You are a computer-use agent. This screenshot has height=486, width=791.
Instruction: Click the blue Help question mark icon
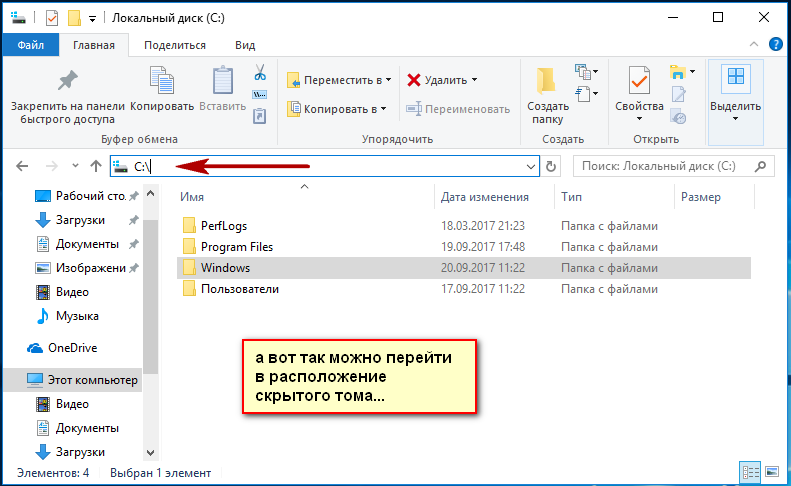point(775,44)
